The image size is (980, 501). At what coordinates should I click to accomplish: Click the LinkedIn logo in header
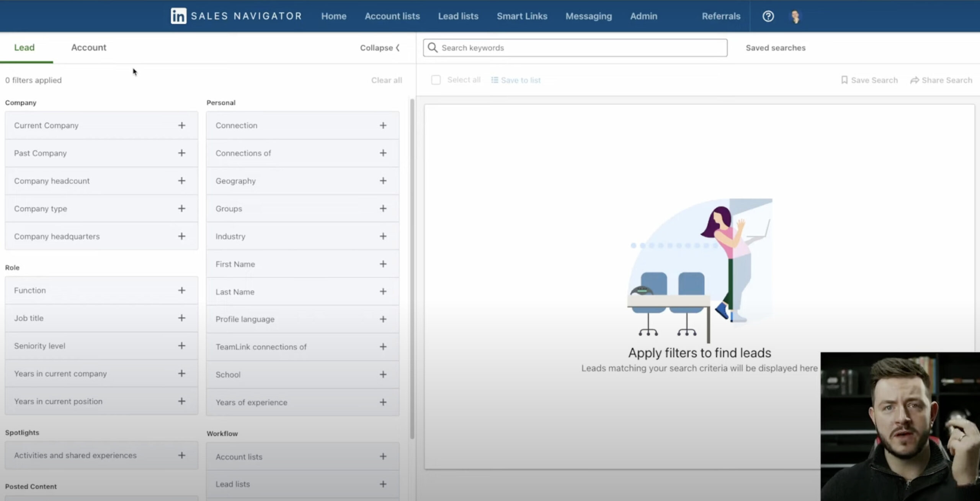pos(178,16)
